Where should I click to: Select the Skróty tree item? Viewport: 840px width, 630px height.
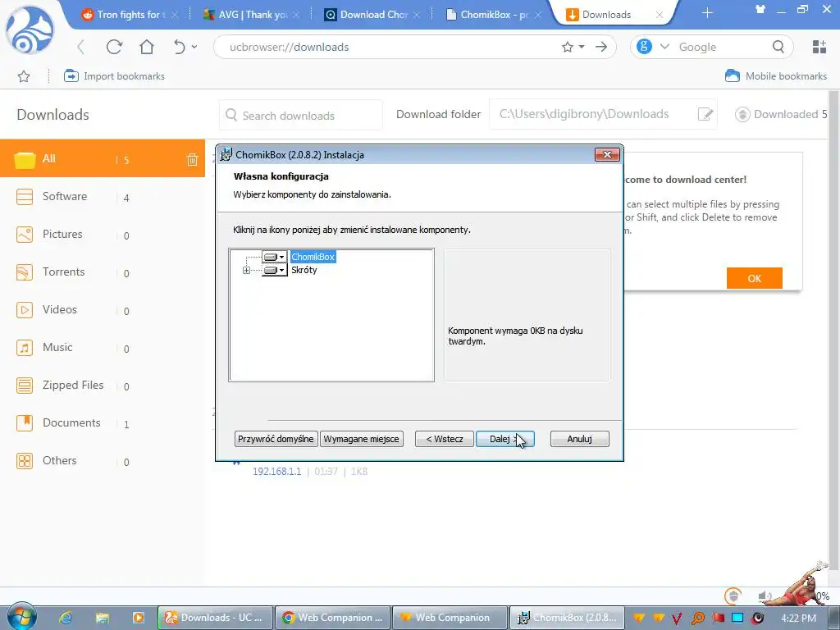(x=304, y=270)
